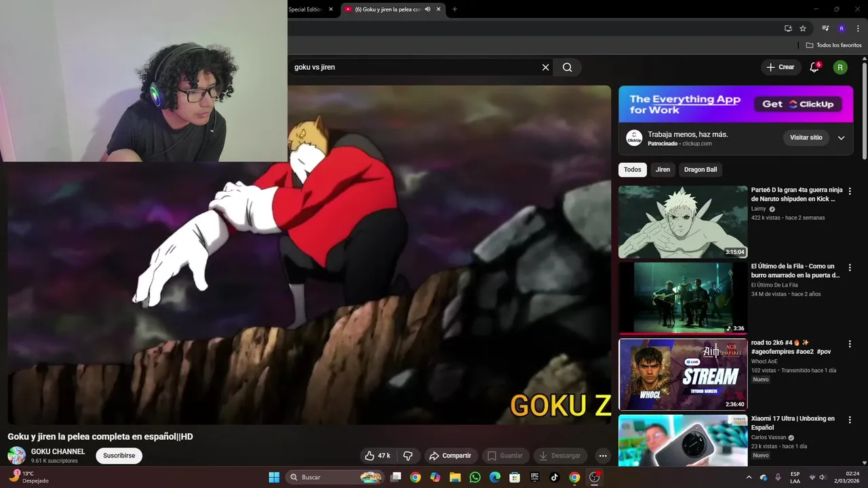
Task: Bookmark this page with the star
Action: [x=803, y=28]
